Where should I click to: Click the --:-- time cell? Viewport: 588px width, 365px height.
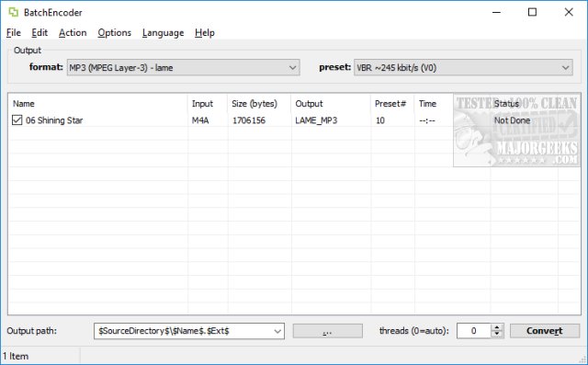point(427,120)
